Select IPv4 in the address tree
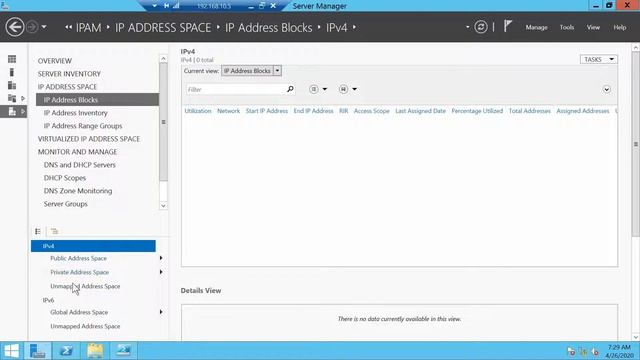 pyautogui.click(x=93, y=246)
